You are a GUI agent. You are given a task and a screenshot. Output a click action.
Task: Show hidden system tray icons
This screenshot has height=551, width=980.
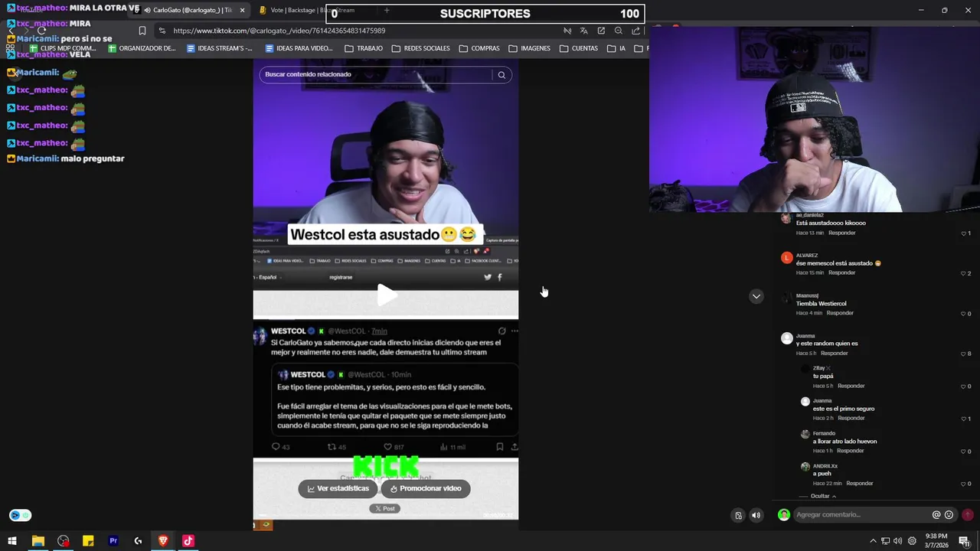873,541
